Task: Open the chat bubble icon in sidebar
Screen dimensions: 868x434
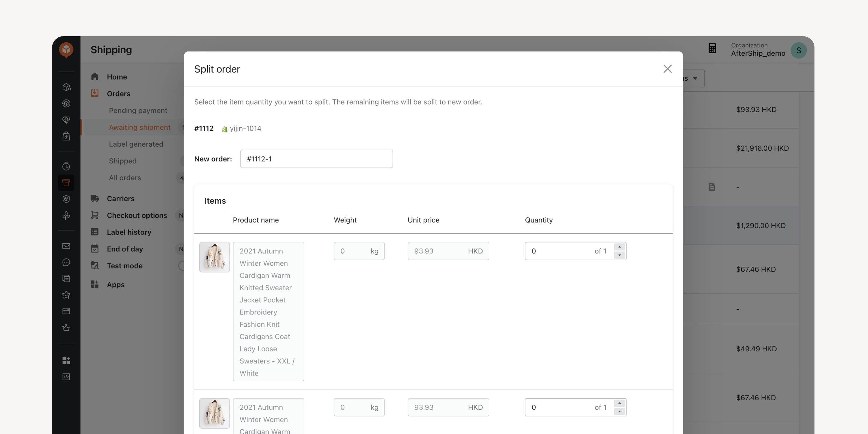Action: pyautogui.click(x=66, y=262)
